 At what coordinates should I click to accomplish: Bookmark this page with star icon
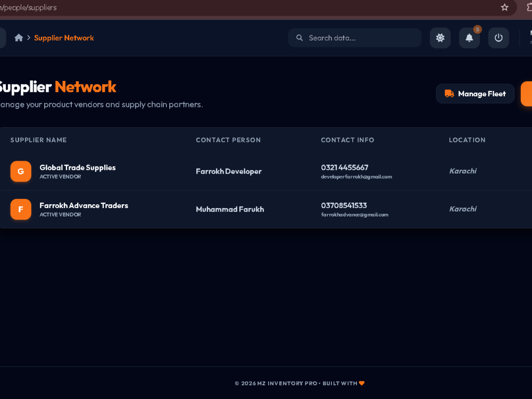point(504,7)
